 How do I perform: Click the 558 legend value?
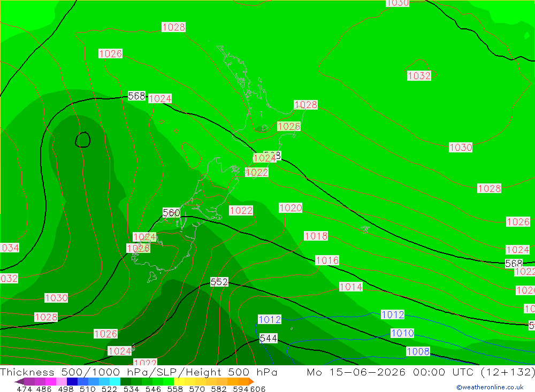[x=175, y=389]
